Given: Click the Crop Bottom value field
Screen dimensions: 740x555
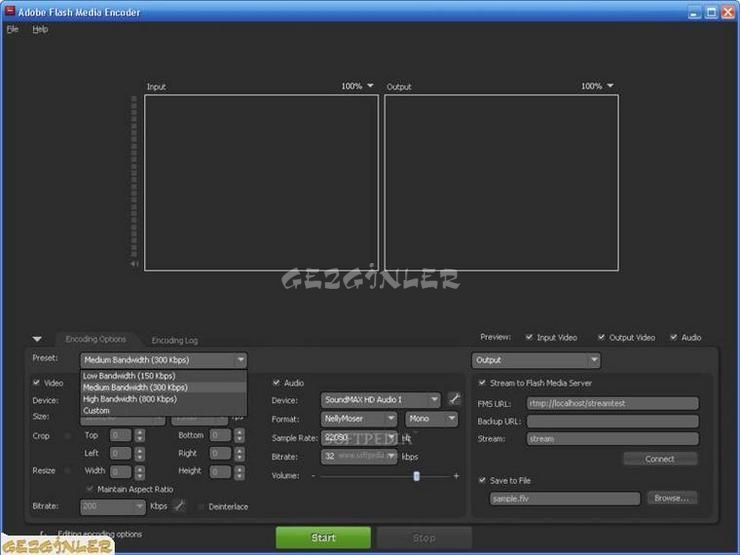Looking at the screenshot, I should [x=220, y=435].
